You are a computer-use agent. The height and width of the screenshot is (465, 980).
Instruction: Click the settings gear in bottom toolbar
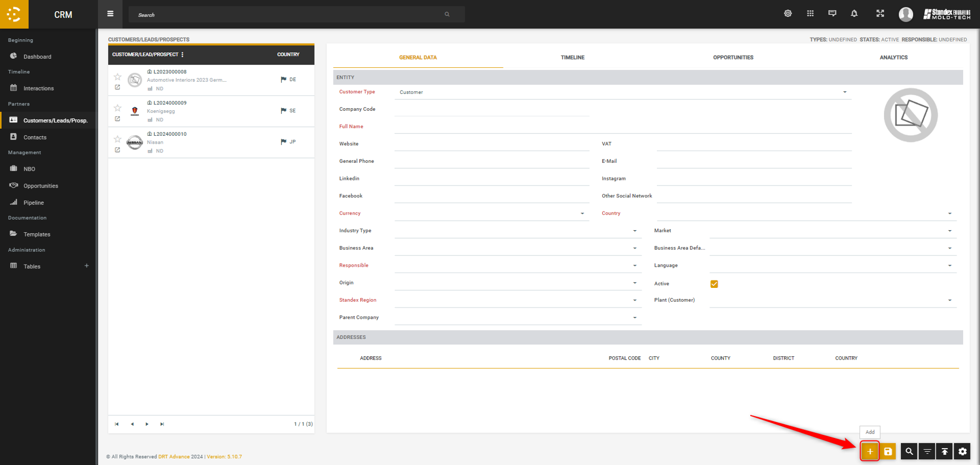[962, 451]
